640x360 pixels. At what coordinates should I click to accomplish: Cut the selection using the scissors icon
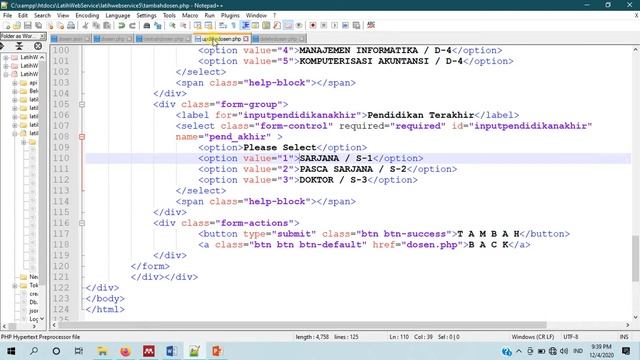(x=85, y=25)
